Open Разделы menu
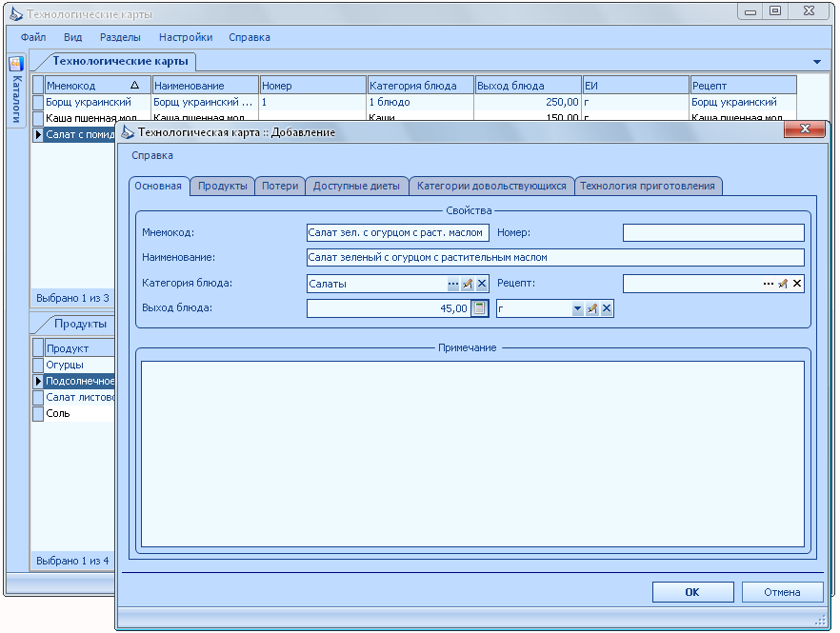This screenshot has height=633, width=840. (120, 37)
